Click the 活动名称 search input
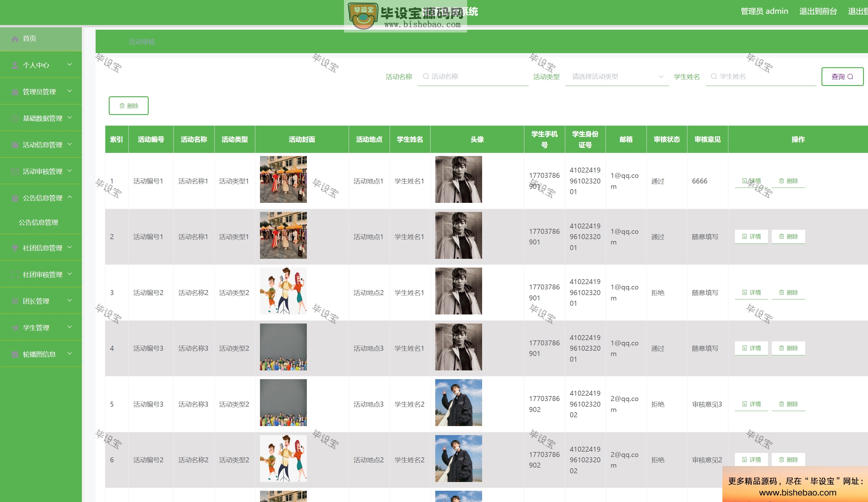868x502 pixels. (473, 77)
